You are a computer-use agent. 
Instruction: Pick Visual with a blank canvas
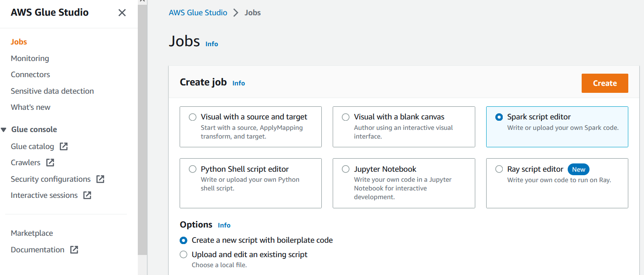point(346,117)
